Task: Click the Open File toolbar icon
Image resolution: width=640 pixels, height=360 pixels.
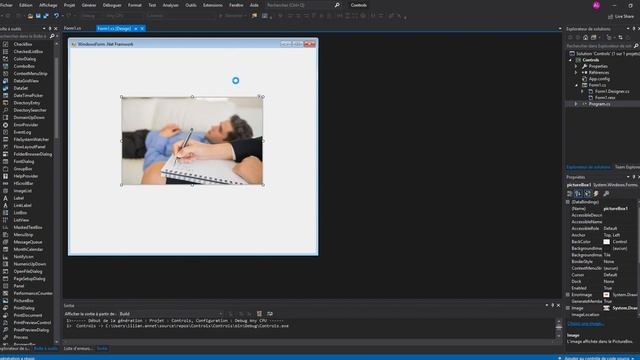Action: click(30, 16)
